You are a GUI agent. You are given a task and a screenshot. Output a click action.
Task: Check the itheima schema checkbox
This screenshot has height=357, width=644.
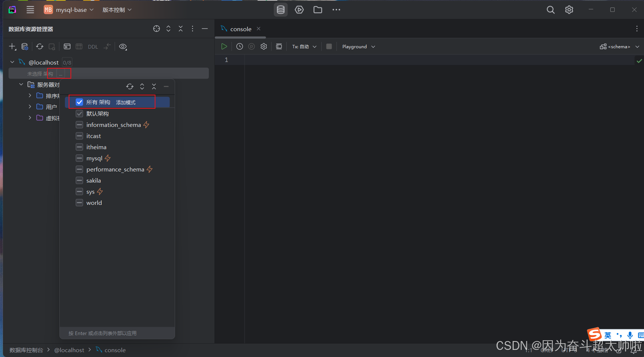(x=79, y=147)
